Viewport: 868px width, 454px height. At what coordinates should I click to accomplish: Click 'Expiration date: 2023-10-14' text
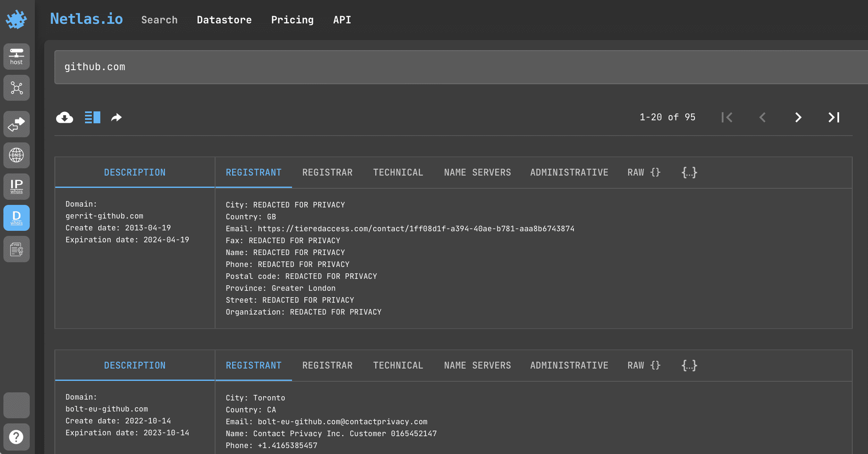(x=128, y=433)
